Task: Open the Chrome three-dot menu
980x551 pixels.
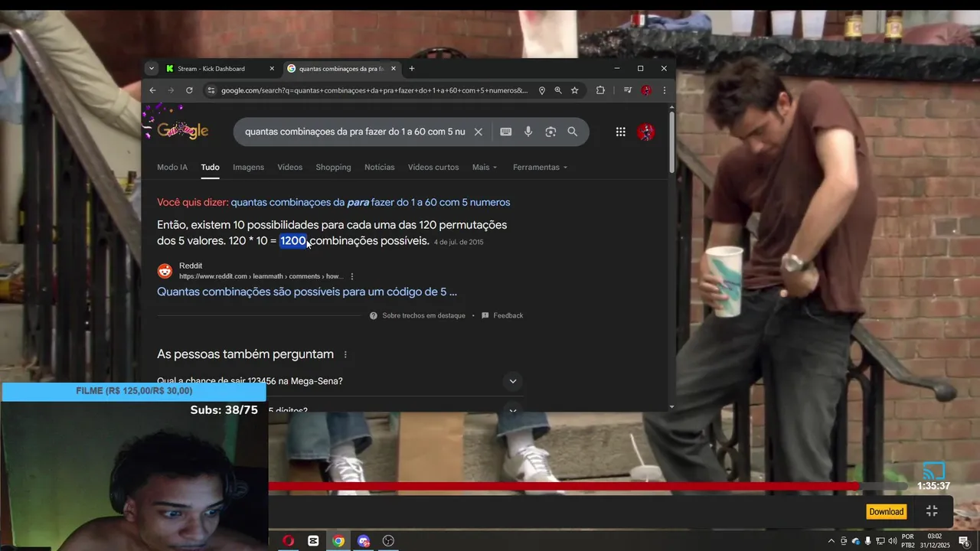Action: 664,90
